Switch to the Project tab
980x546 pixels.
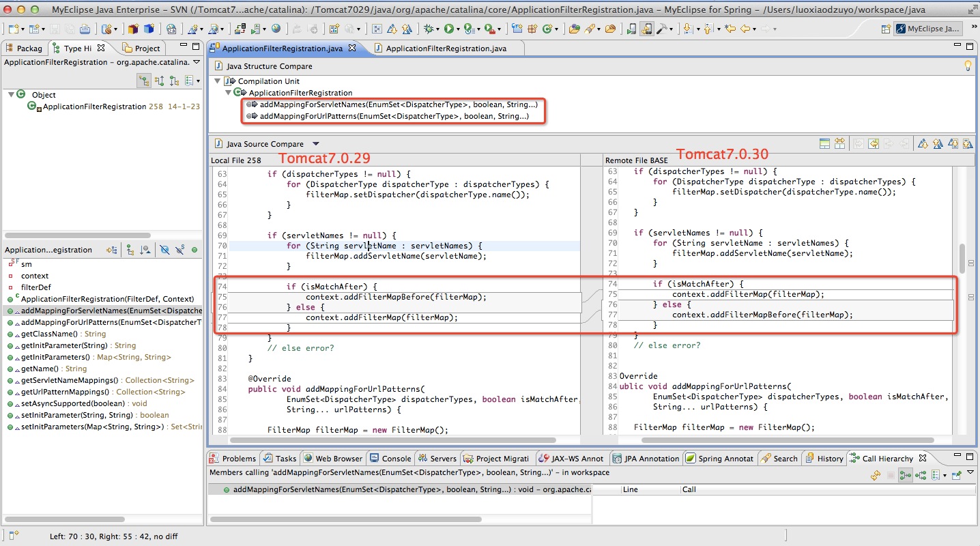click(141, 48)
